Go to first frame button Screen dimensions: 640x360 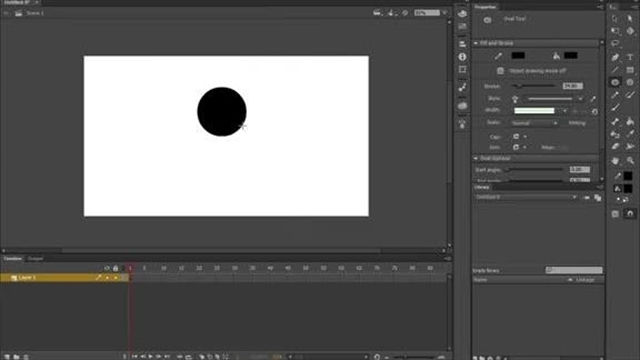tap(134, 357)
